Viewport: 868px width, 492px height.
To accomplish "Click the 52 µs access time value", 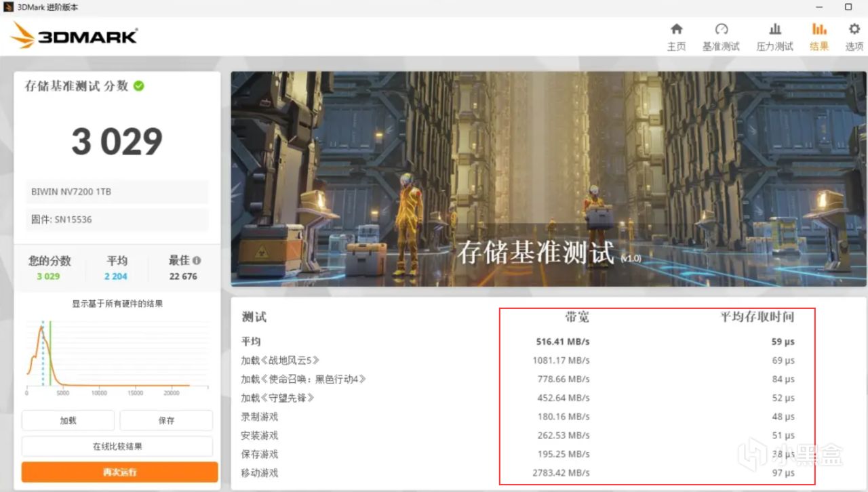I will (x=783, y=398).
